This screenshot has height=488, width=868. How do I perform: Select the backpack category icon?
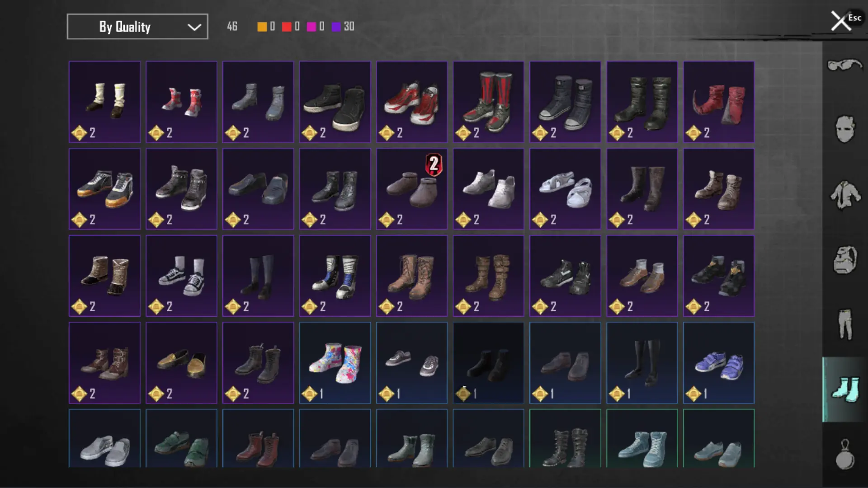pos(844,260)
